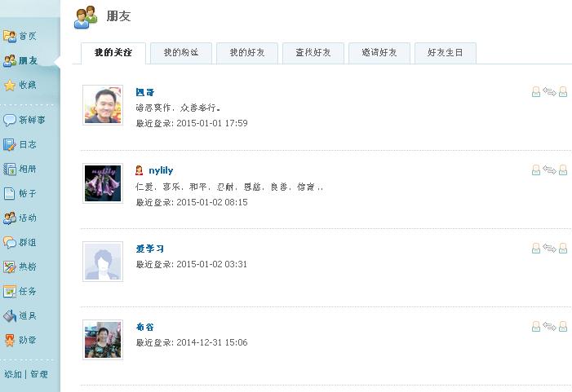The height and width of the screenshot is (392, 572).
Task: Open the 勋章 medal icon
Action: (10, 341)
